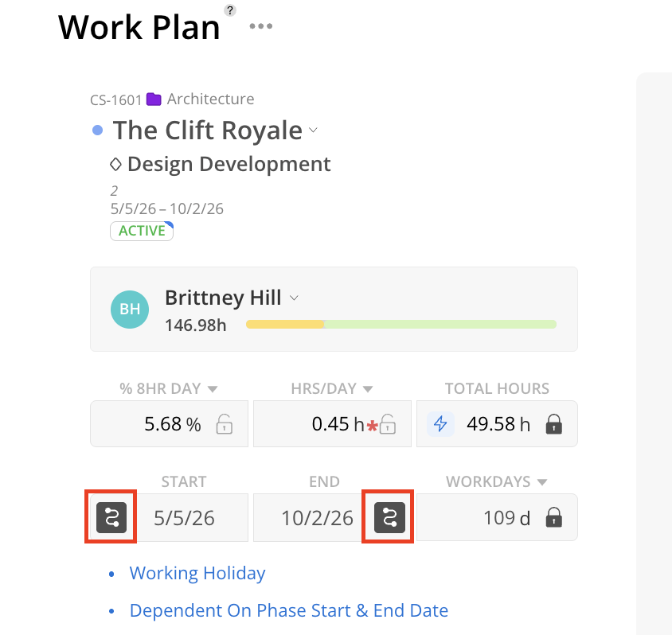The height and width of the screenshot is (635, 672).
Task: Click the help question mark beside Work Plan
Action: (230, 10)
